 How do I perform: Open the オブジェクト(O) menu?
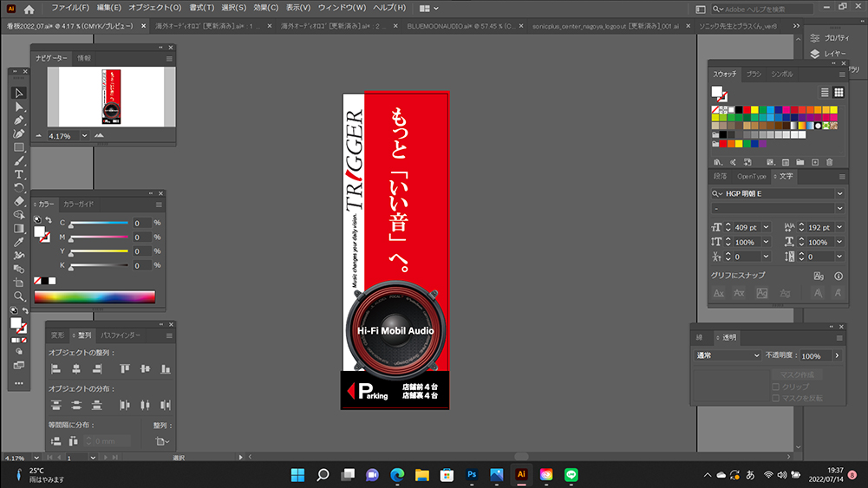point(154,8)
